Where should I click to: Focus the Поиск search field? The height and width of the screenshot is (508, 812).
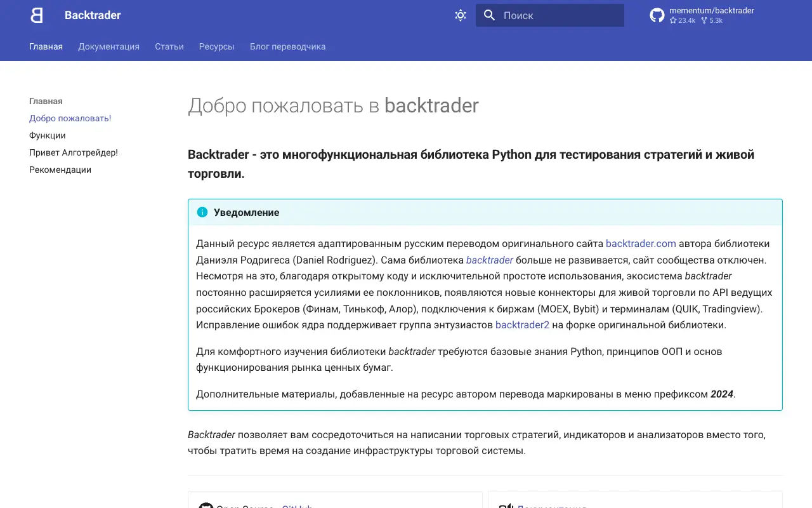(x=550, y=15)
